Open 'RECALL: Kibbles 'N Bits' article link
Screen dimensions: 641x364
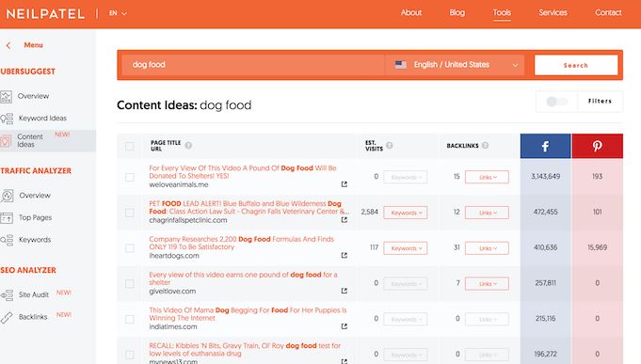click(x=245, y=350)
